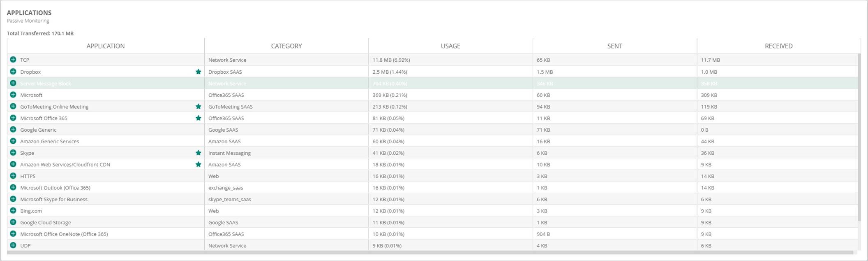Click the 11.8 MB (6.92%) usage cell
This screenshot has width=868, height=261.
tap(450, 60)
